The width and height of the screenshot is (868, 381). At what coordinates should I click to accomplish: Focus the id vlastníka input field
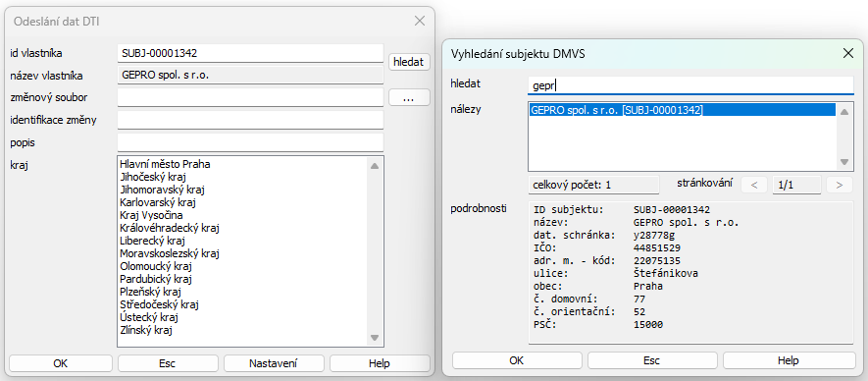pos(250,53)
